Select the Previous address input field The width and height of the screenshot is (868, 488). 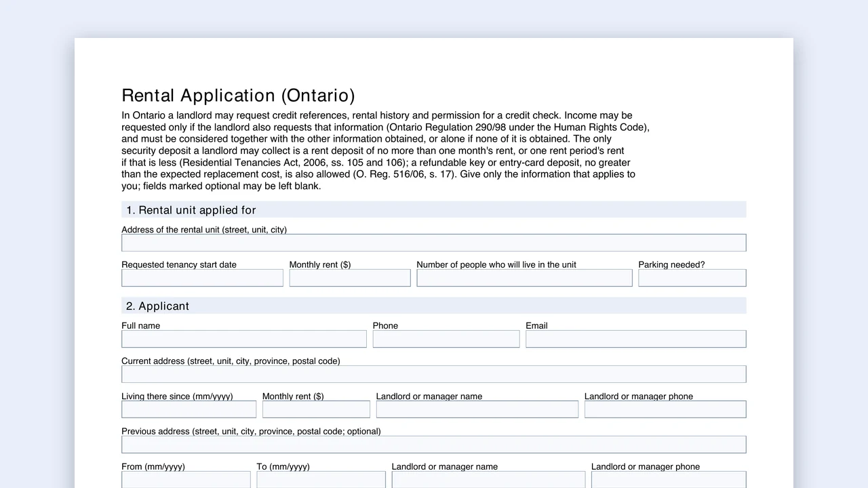pos(434,445)
